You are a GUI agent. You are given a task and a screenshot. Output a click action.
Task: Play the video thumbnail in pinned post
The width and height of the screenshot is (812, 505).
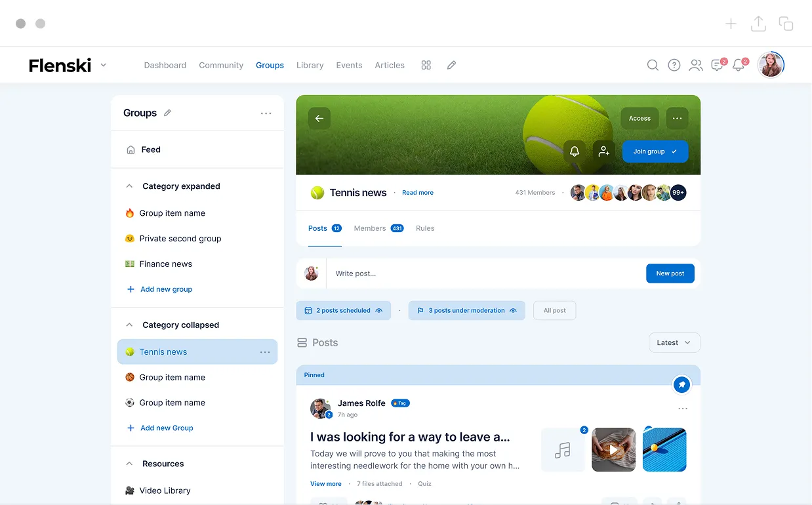pos(613,450)
